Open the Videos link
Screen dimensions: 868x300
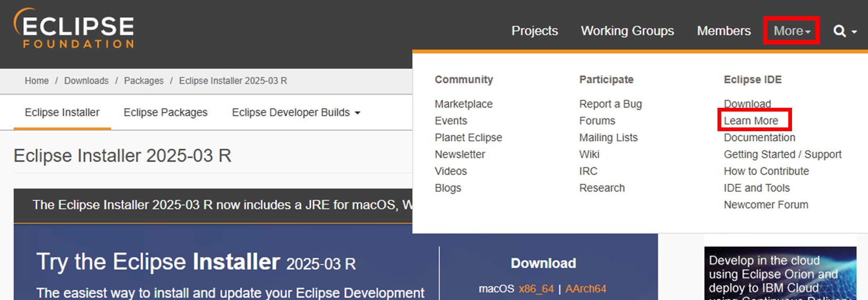(x=451, y=171)
